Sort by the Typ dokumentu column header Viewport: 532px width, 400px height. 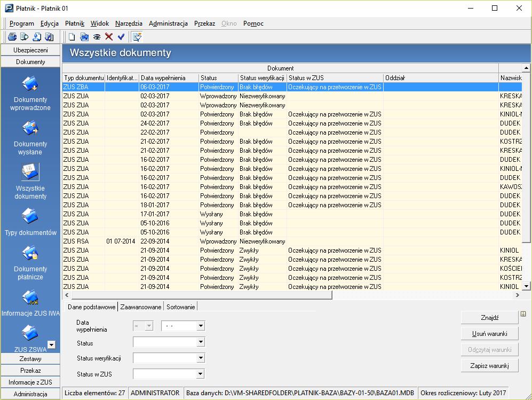[x=84, y=78]
